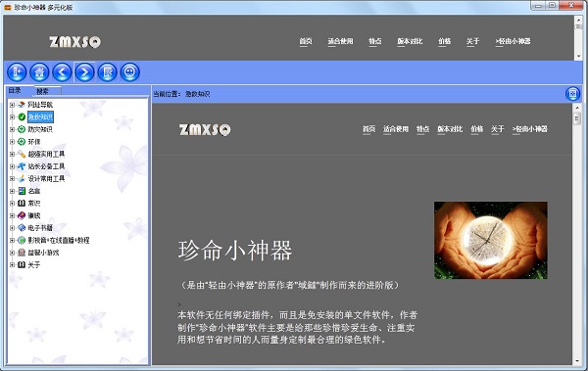Open 适合使用 in the top banner menu
This screenshot has width=588, height=371.
(x=340, y=41)
